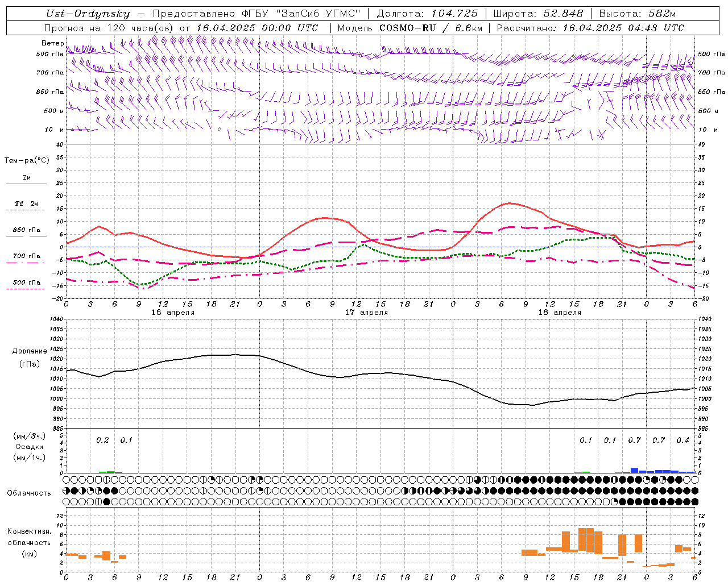
Task: Click the Давление pressure panel label
Action: (x=30, y=351)
